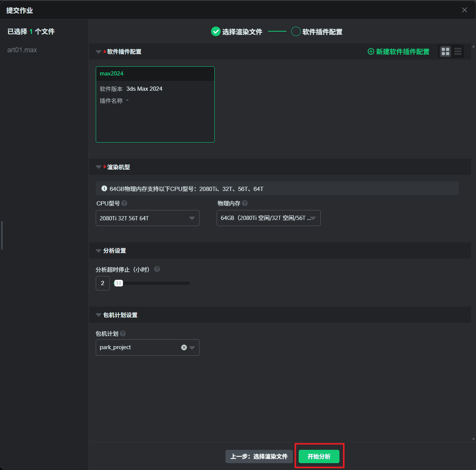Click the analysis timeout slider handle
Viewport: 476px width, 470px height.
coord(119,283)
